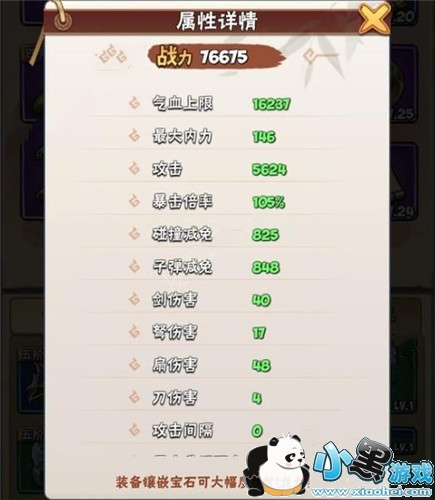Click the swirl icon beside 刀伤害
The width and height of the screenshot is (435, 500).
pos(135,398)
